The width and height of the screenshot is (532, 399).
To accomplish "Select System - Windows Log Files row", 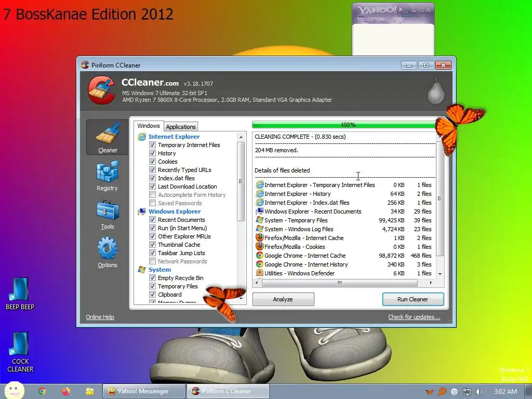I will point(344,229).
